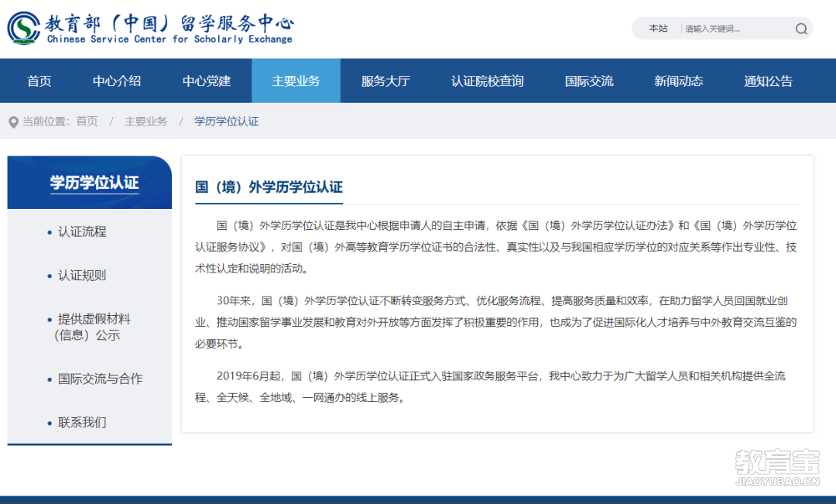Click the site title 教育部（中国）留学服务中心
The width and height of the screenshot is (836, 504).
[x=169, y=23]
